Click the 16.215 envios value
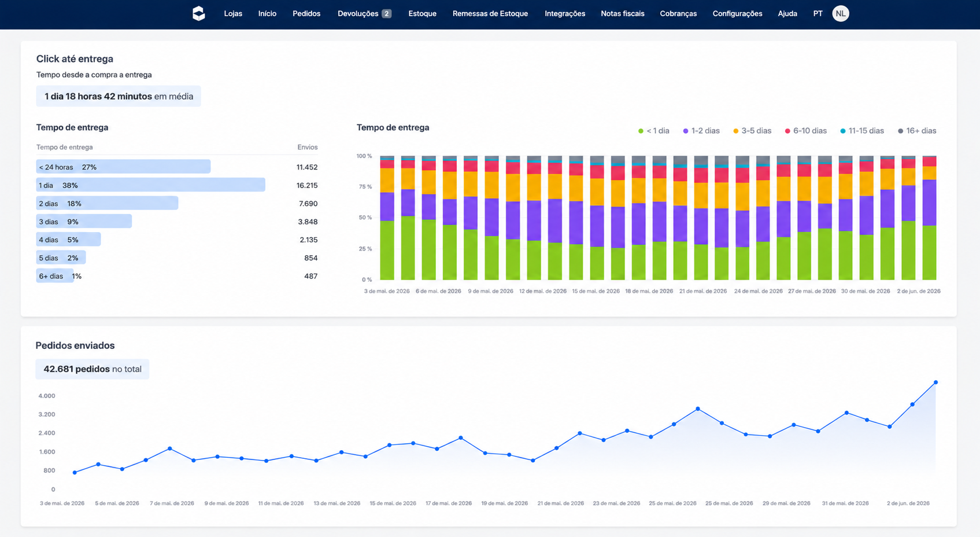This screenshot has width=980, height=537. (x=307, y=185)
